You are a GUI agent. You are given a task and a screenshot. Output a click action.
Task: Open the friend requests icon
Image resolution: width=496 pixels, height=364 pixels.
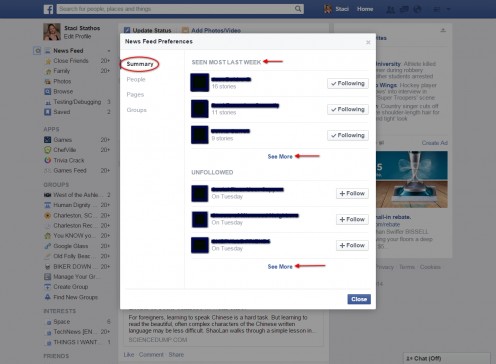coord(390,9)
